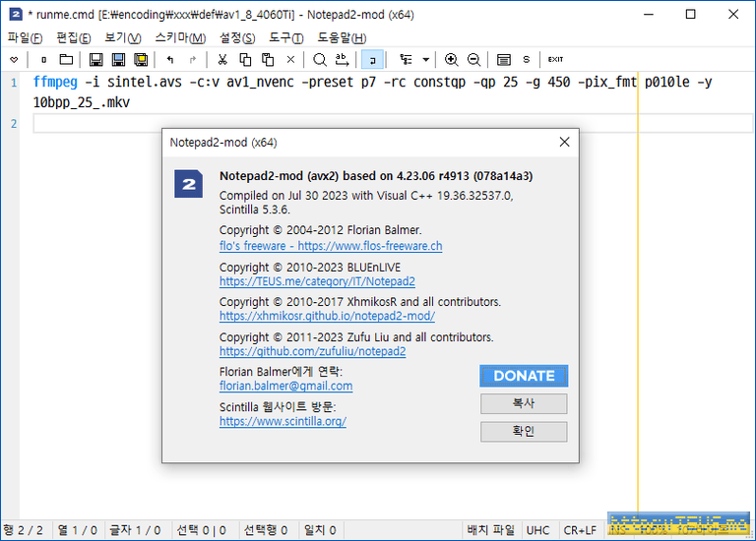Click the Save As blue disk icon
756x541 pixels.
(118, 60)
